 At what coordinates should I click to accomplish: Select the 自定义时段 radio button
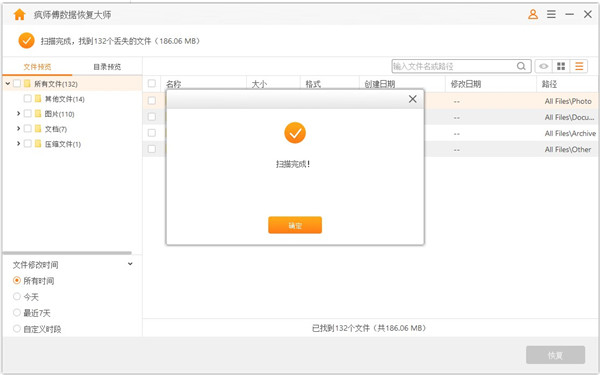pyautogui.click(x=17, y=329)
